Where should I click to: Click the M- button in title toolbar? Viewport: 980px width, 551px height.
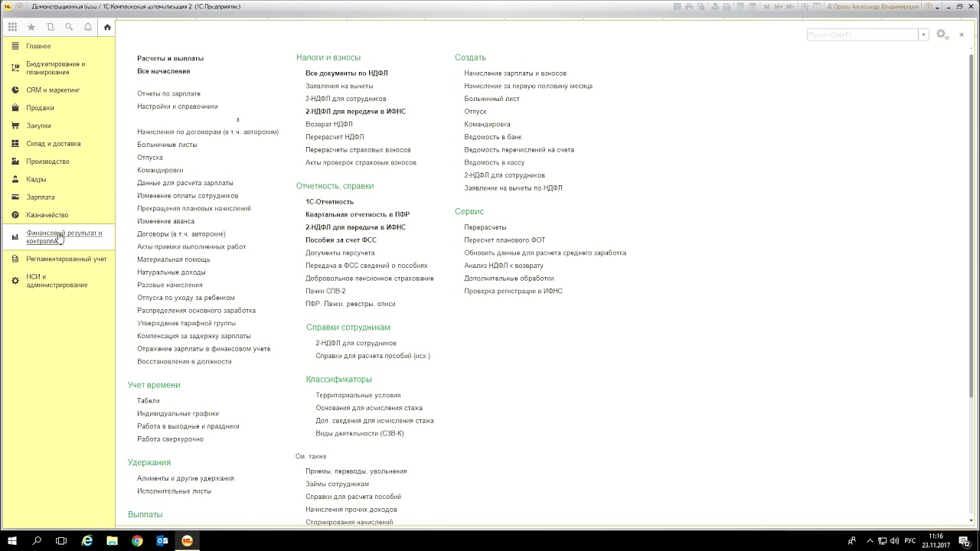(x=791, y=6)
